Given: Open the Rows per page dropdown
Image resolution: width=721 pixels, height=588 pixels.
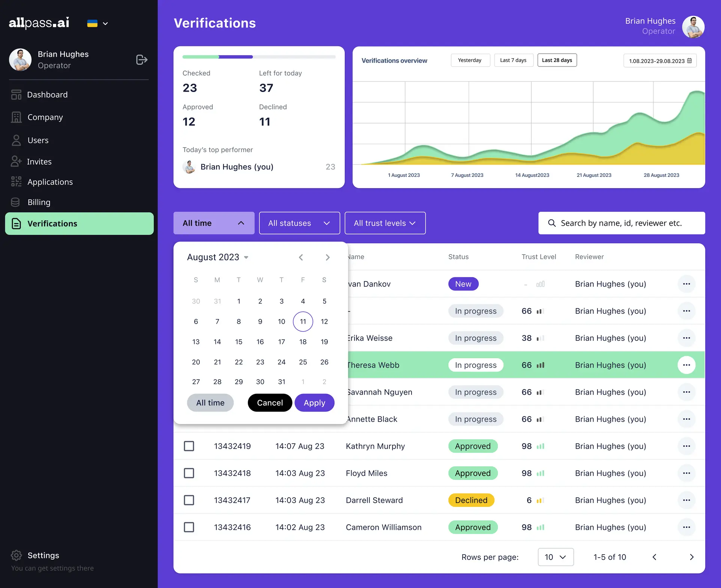Looking at the screenshot, I should tap(555, 557).
